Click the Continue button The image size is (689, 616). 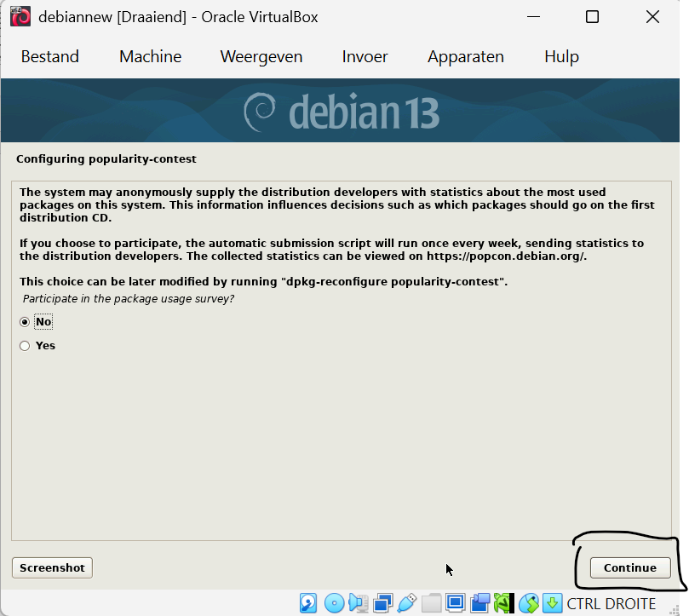click(630, 567)
